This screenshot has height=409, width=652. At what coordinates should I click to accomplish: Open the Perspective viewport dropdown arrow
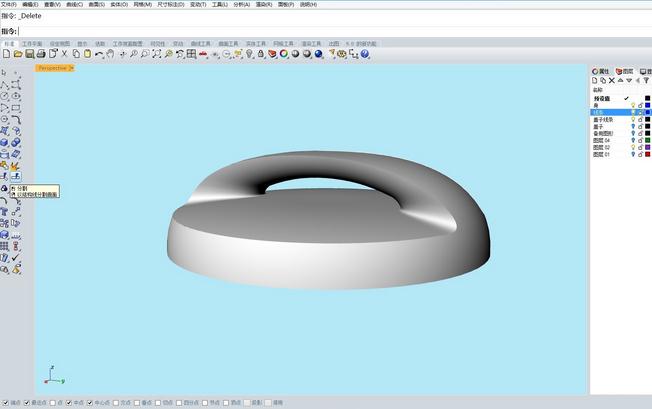tap(71, 68)
